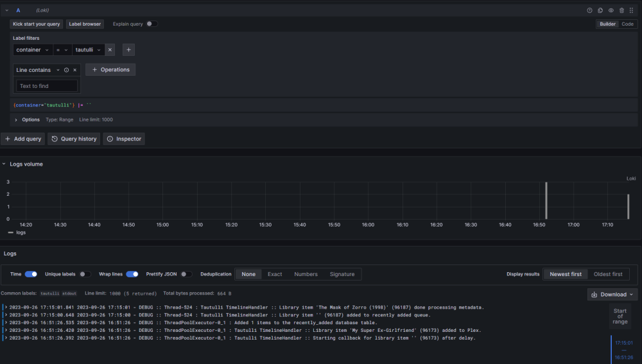
Task: Open the query Inspector
Action: (x=124, y=139)
